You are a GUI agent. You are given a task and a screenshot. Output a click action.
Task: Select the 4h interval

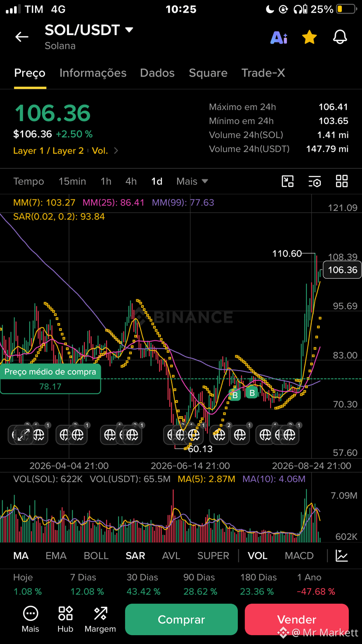(131, 181)
